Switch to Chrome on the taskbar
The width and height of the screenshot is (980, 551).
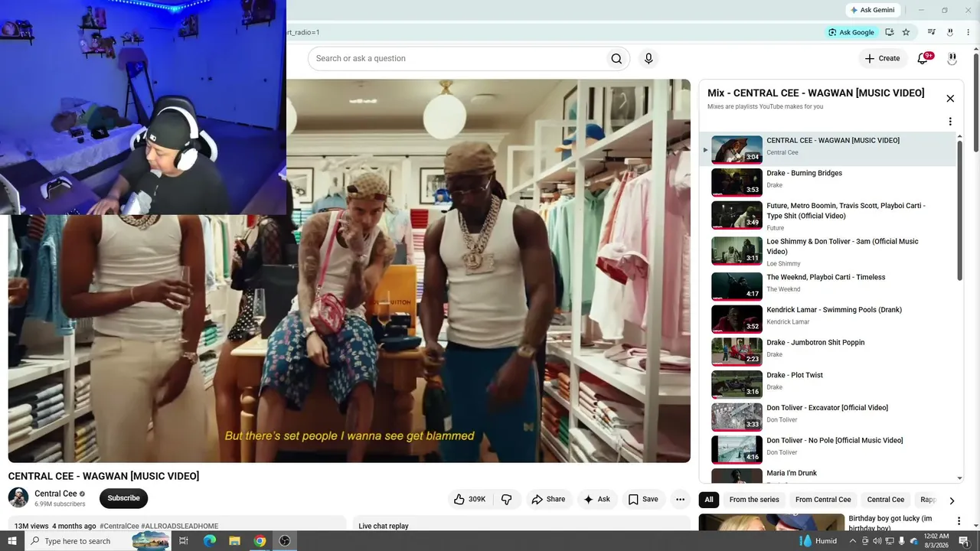pos(260,541)
